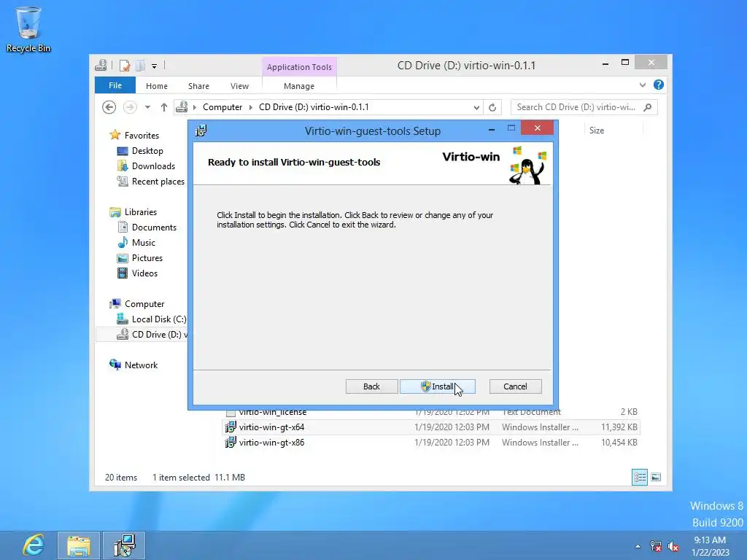Open the network status tray icon
747x560 pixels.
656,546
